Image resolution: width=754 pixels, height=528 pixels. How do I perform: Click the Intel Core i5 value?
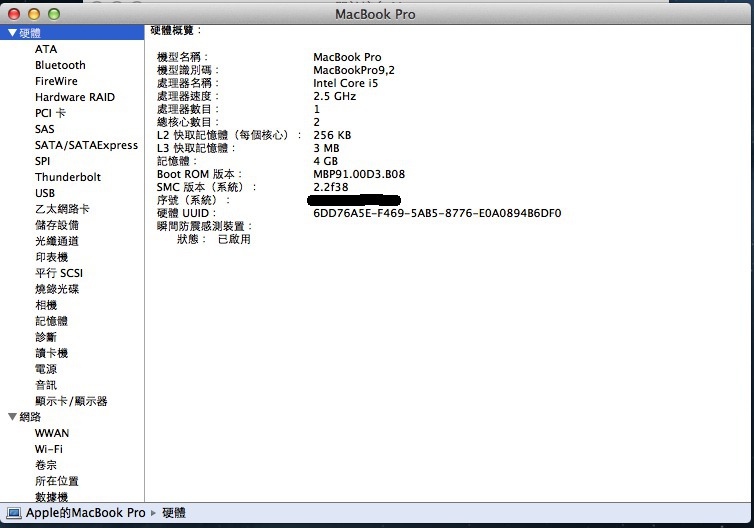[x=346, y=83]
